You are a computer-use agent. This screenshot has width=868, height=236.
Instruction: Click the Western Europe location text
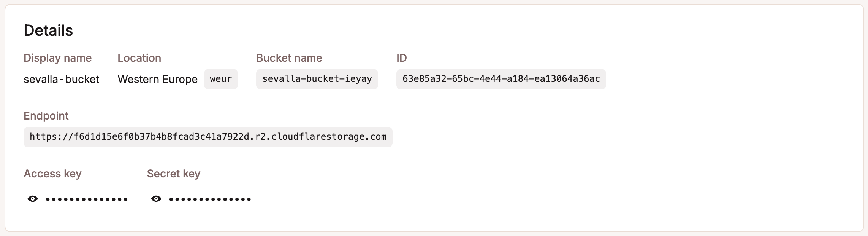coord(157,79)
